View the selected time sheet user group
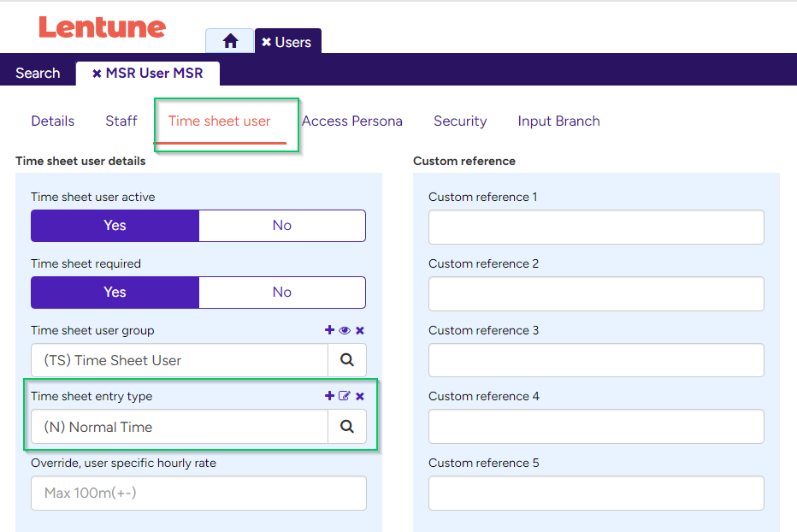 [x=344, y=330]
